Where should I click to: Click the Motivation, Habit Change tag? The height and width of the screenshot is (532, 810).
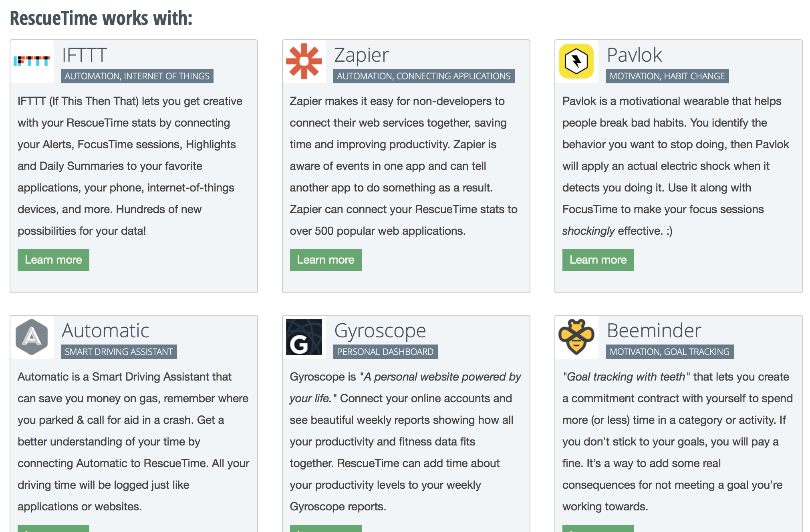coord(667,76)
